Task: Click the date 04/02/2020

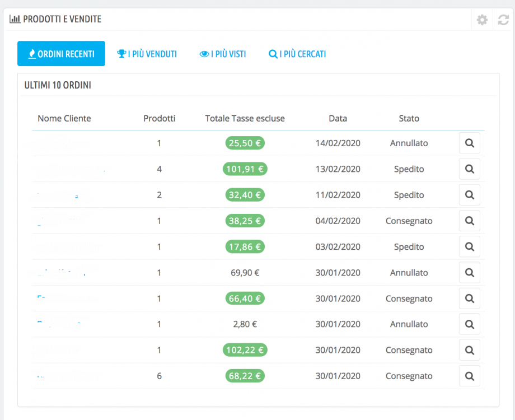Action: [x=338, y=221]
